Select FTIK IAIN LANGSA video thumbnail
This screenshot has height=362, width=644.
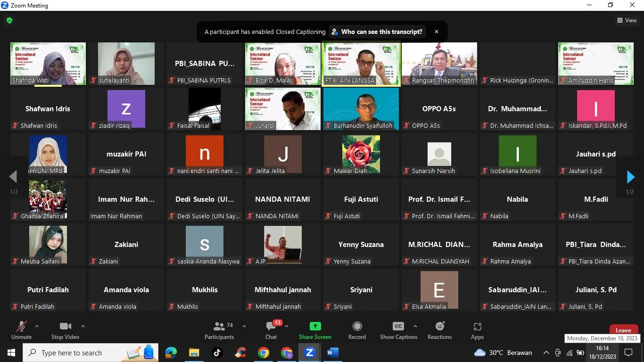coord(361,64)
